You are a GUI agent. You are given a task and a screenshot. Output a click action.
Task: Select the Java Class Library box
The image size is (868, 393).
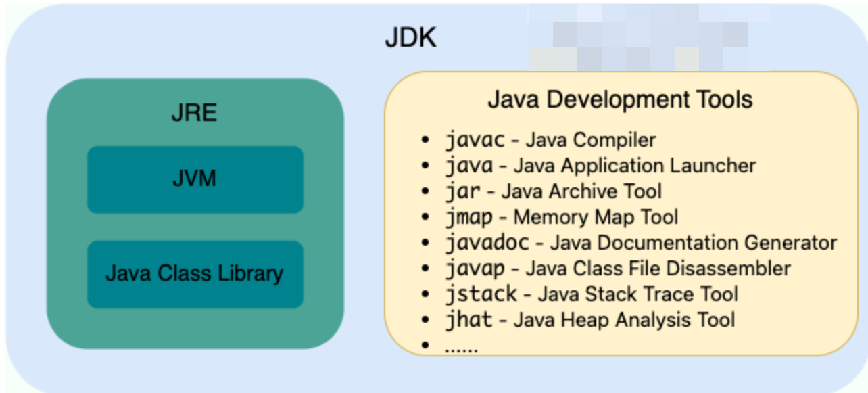pos(195,273)
